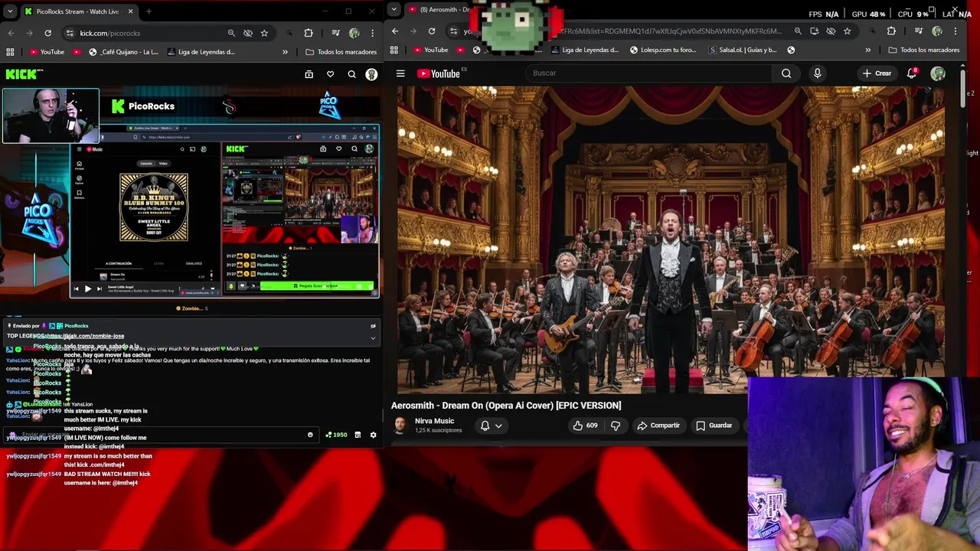Go back in the Kick browser window

click(x=11, y=33)
